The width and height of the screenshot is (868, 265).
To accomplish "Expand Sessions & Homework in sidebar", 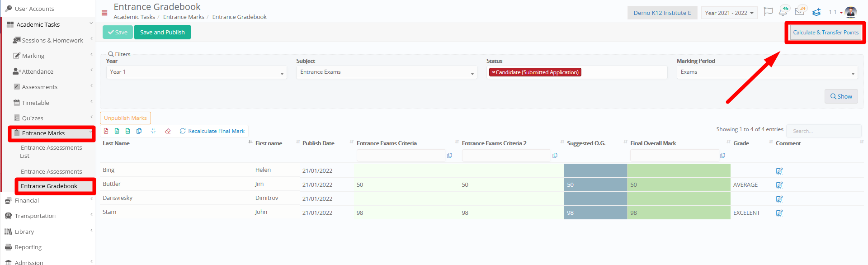I will pos(52,40).
